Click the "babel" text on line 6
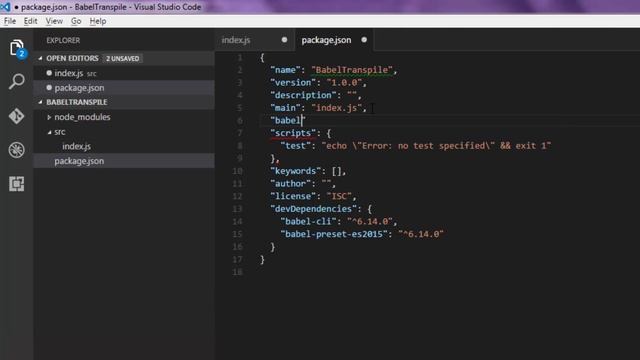 pyautogui.click(x=287, y=120)
